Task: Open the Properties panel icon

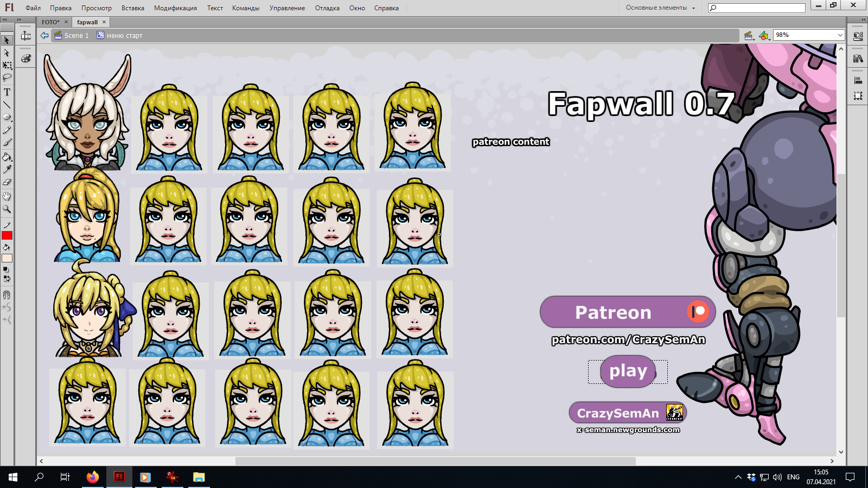Action: point(858,36)
